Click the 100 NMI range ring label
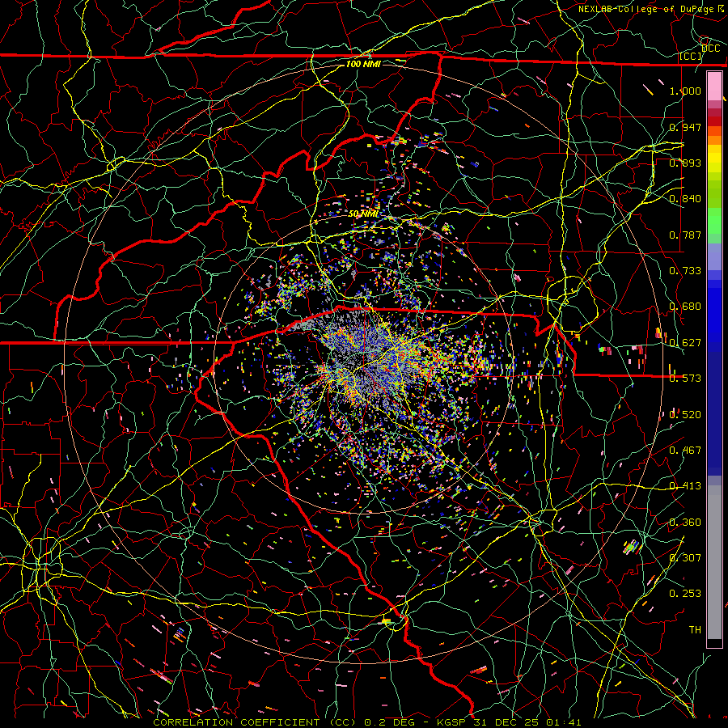 click(363, 64)
